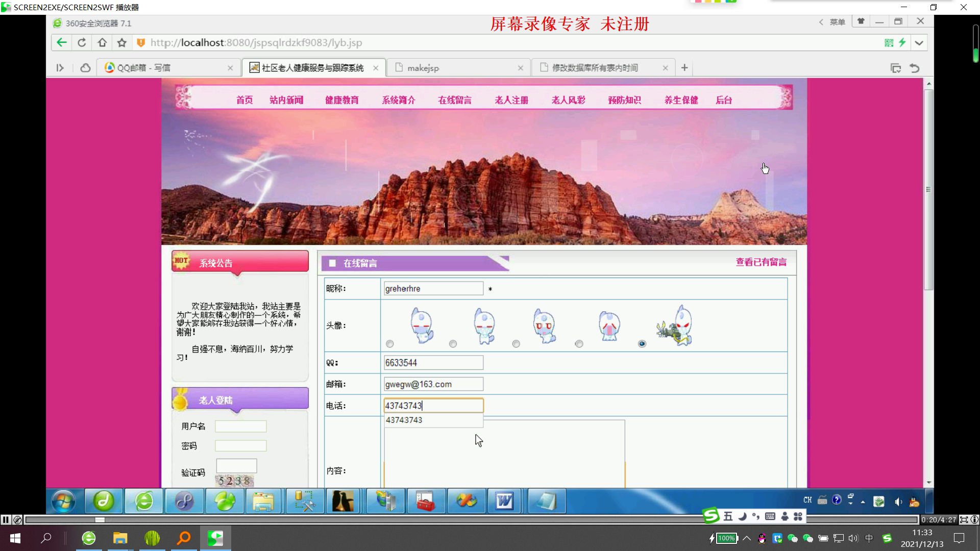
Task: Click the 邮箱 email input field
Action: [x=433, y=384]
